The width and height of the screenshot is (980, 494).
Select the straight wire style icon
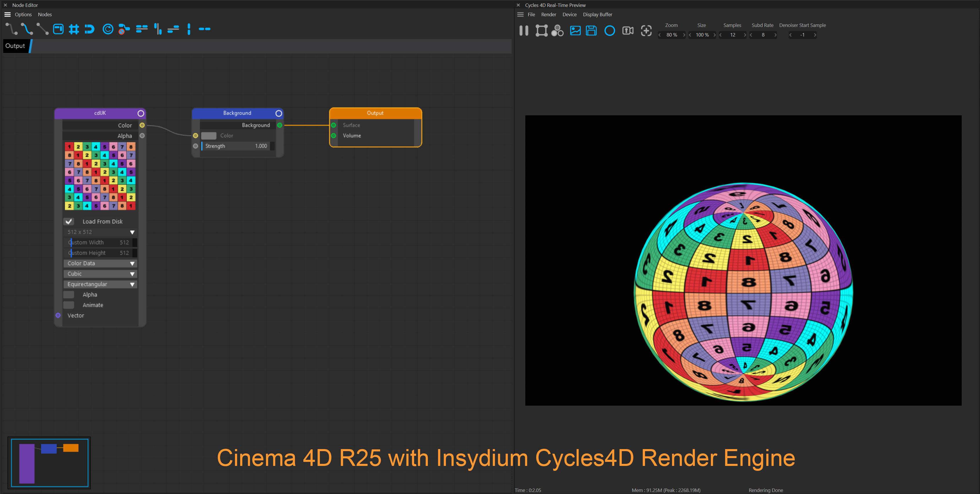pyautogui.click(x=42, y=29)
